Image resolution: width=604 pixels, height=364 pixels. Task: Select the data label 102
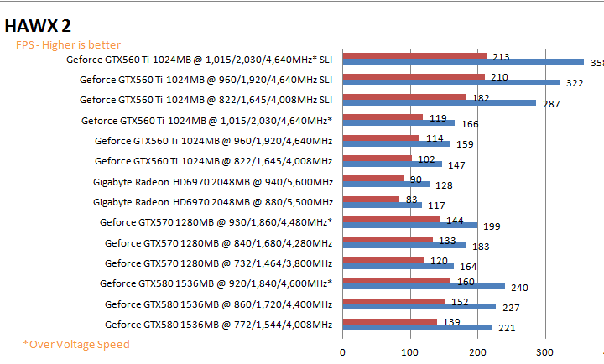pyautogui.click(x=426, y=159)
